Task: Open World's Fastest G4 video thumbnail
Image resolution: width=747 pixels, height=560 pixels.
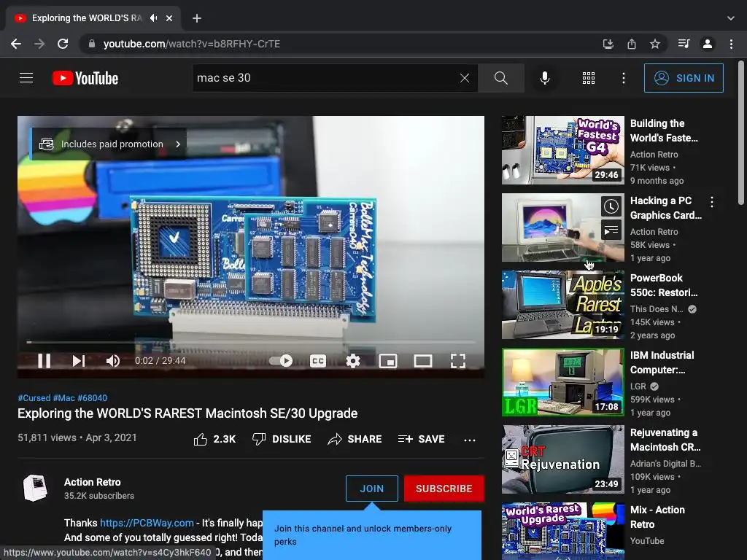Action: pyautogui.click(x=562, y=150)
